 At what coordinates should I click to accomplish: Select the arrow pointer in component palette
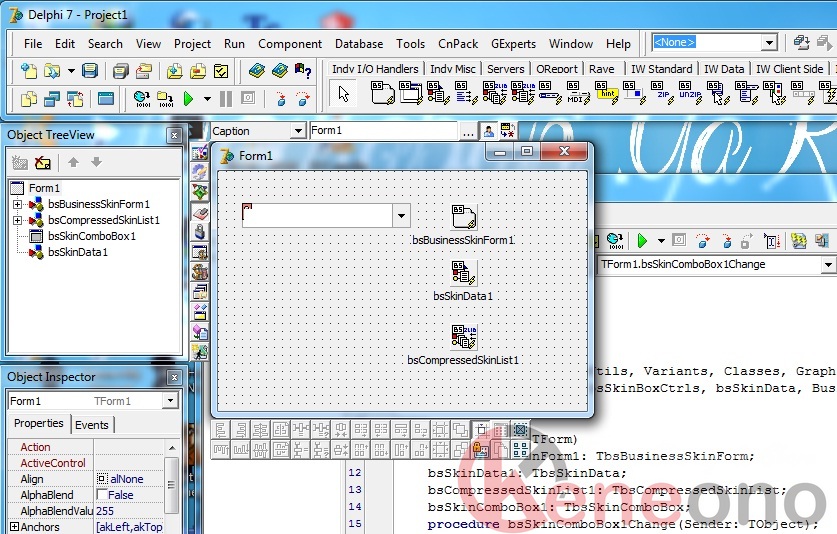343,93
